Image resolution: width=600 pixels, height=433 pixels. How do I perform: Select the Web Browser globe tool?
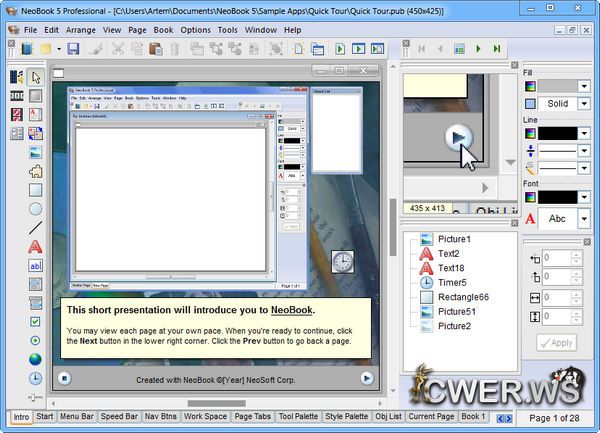tap(35, 359)
